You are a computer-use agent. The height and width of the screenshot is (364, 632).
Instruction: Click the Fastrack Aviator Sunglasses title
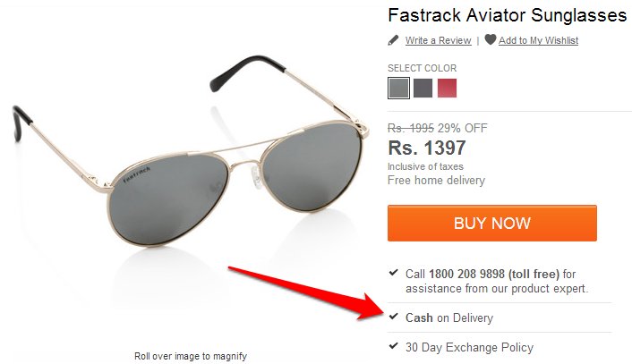pos(507,15)
